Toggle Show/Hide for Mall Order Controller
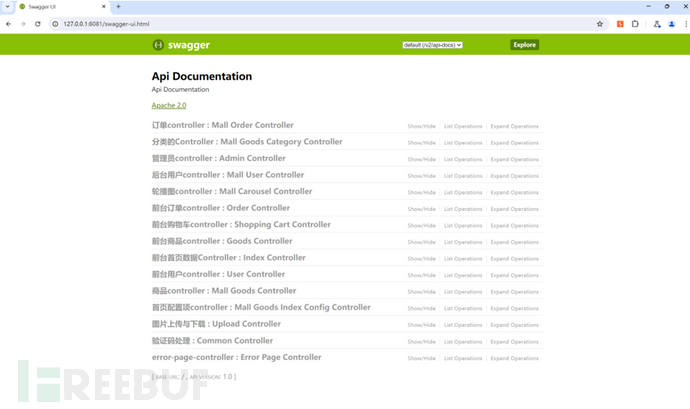 [x=421, y=127]
